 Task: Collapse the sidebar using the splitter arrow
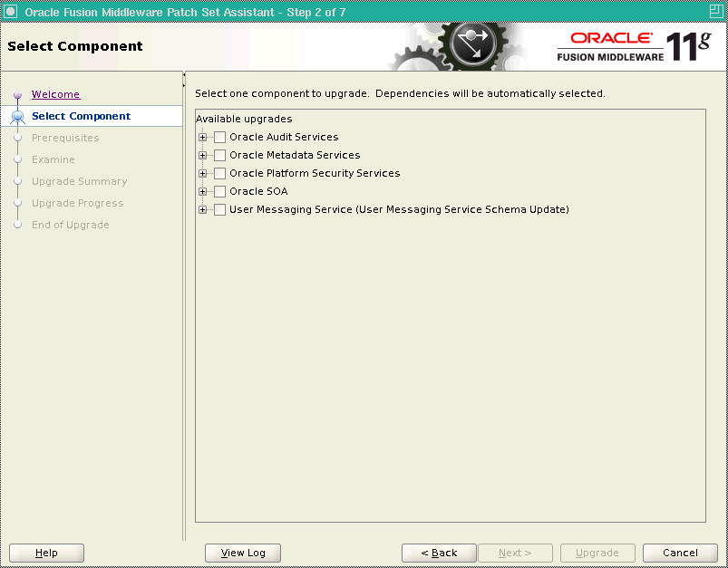point(184,74)
